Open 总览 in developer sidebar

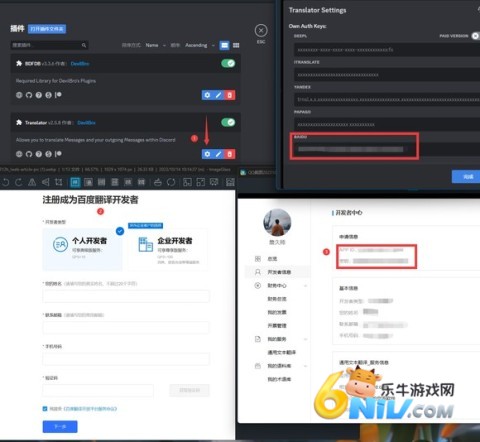point(272,259)
